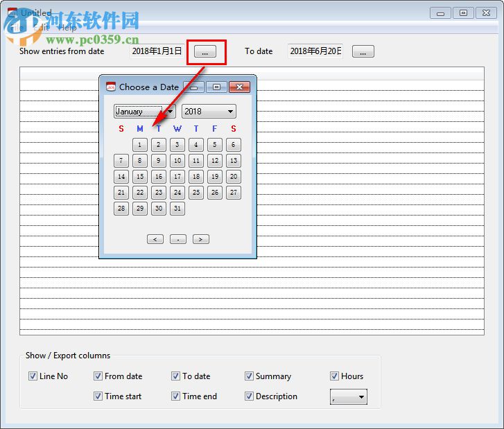
Task: Toggle the Line No checkbox
Action: pos(33,376)
